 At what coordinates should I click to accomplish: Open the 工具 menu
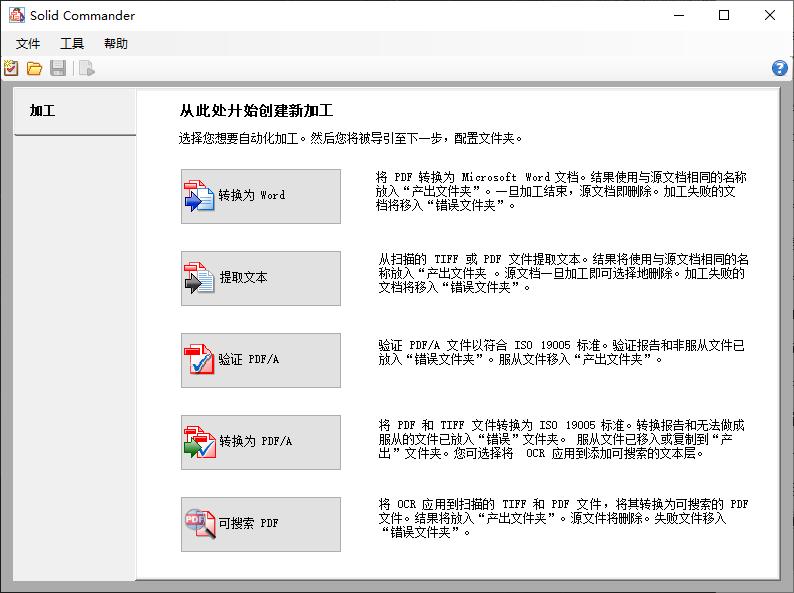(x=72, y=44)
